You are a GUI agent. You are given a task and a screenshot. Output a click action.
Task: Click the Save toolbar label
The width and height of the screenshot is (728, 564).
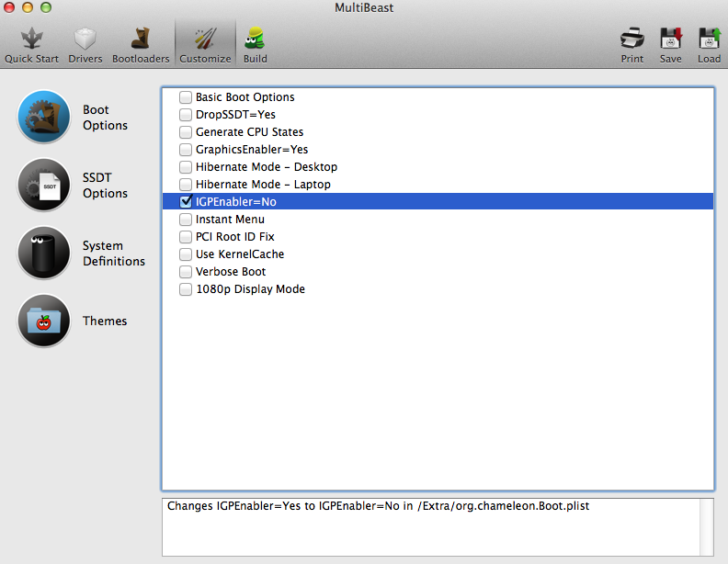[x=670, y=59]
